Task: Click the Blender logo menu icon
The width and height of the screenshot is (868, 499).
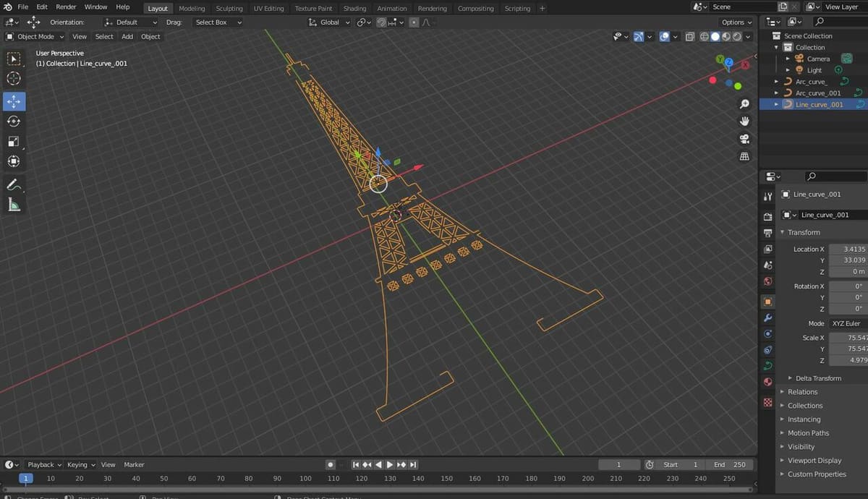Action: 7,7
